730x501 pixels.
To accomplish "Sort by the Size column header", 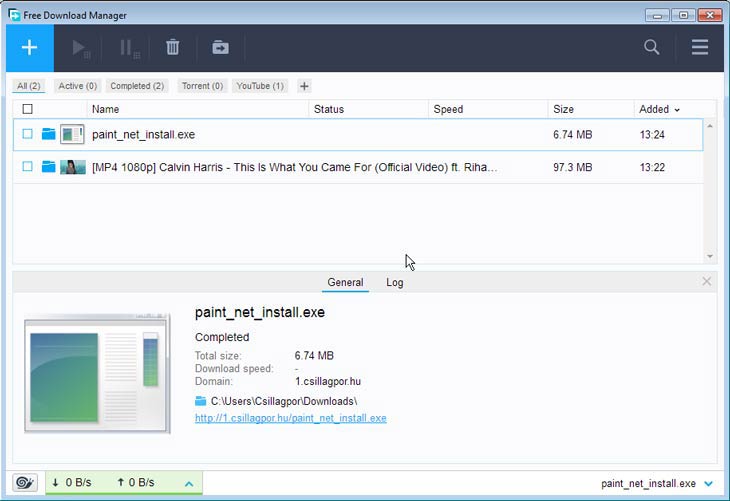I will [x=591, y=109].
